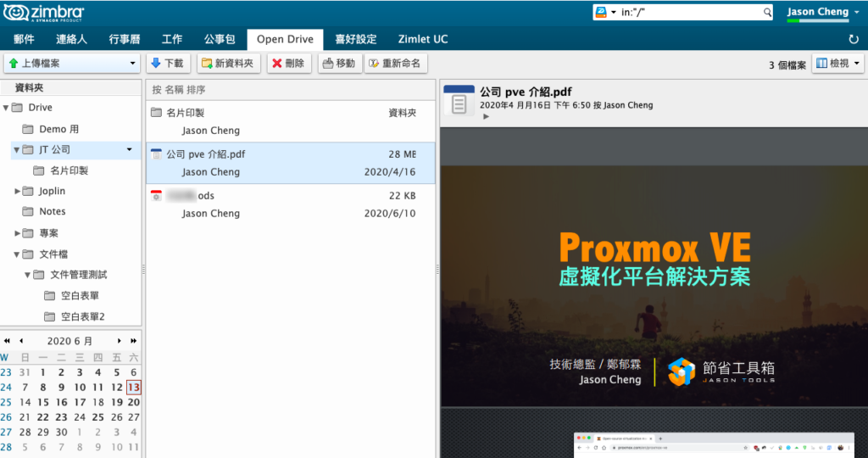Go to previous year in calendar
The image size is (868, 458).
tap(7, 341)
